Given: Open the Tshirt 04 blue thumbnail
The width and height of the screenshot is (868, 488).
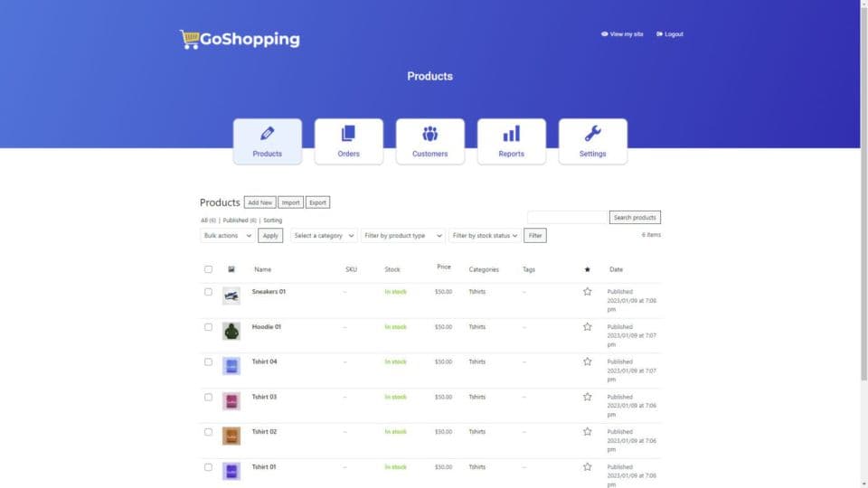Looking at the screenshot, I should pyautogui.click(x=231, y=366).
